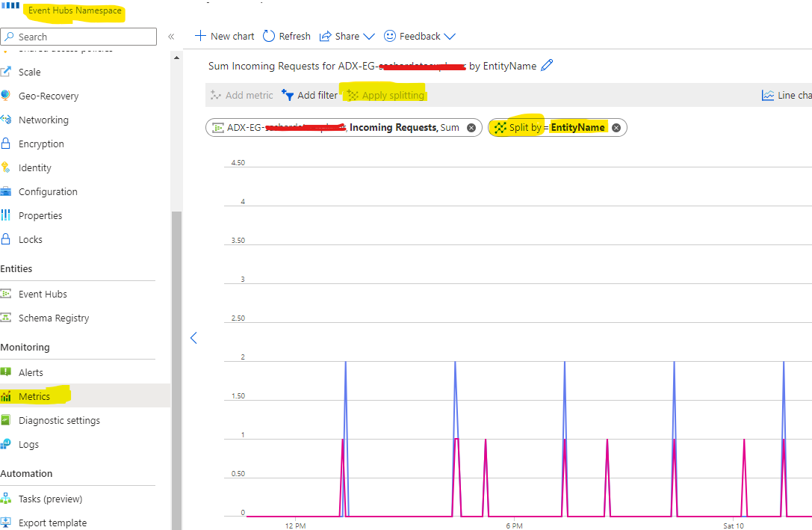Open the Networking page
Viewport: 812px width, 530px height.
coord(43,120)
